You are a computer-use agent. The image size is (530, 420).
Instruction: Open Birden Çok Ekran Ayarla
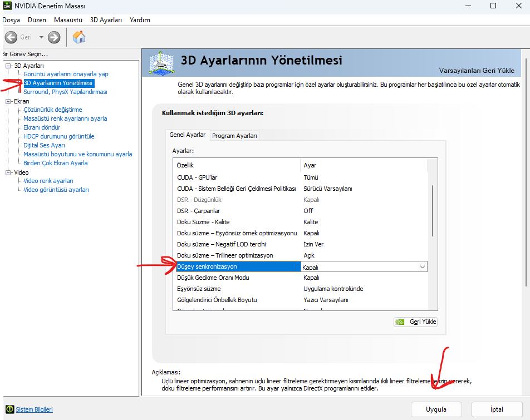point(56,163)
